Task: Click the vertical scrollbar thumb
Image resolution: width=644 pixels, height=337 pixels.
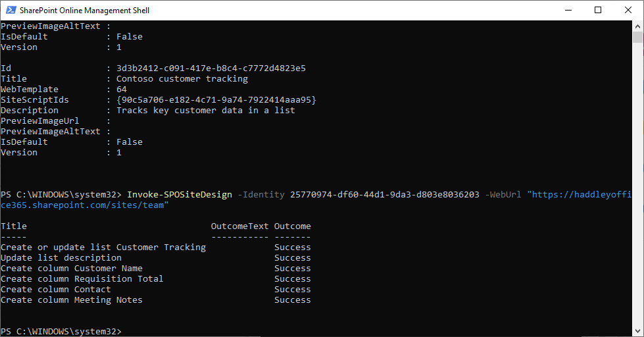Action: (x=638, y=36)
